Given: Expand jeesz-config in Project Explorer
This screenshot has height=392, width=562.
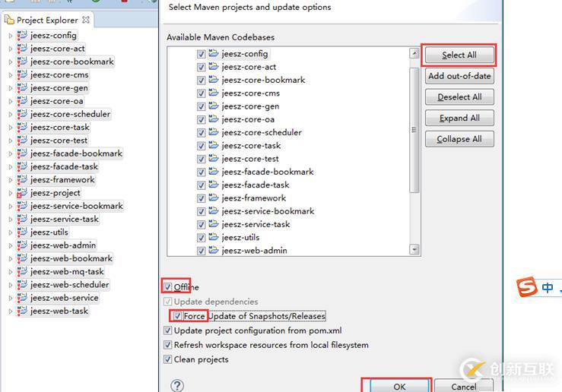Looking at the screenshot, I should tap(11, 36).
